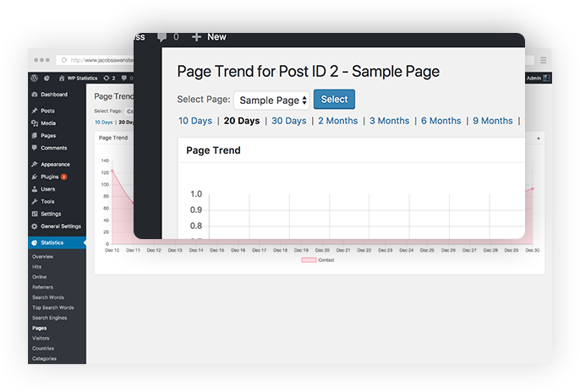Open the page select dropdown in background window
This screenshot has height=392, width=580.
[x=129, y=111]
